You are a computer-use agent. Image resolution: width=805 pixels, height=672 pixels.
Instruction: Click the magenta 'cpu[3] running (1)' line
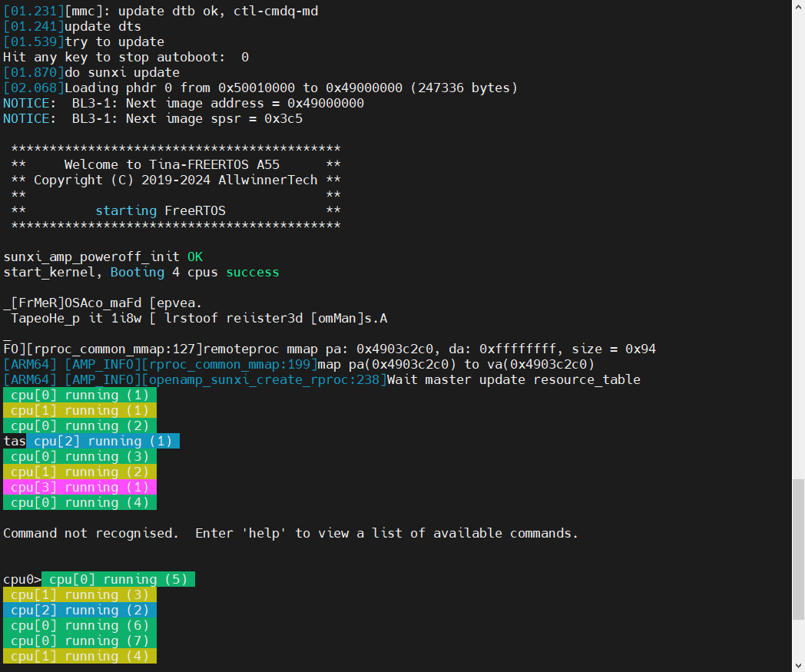coord(80,487)
